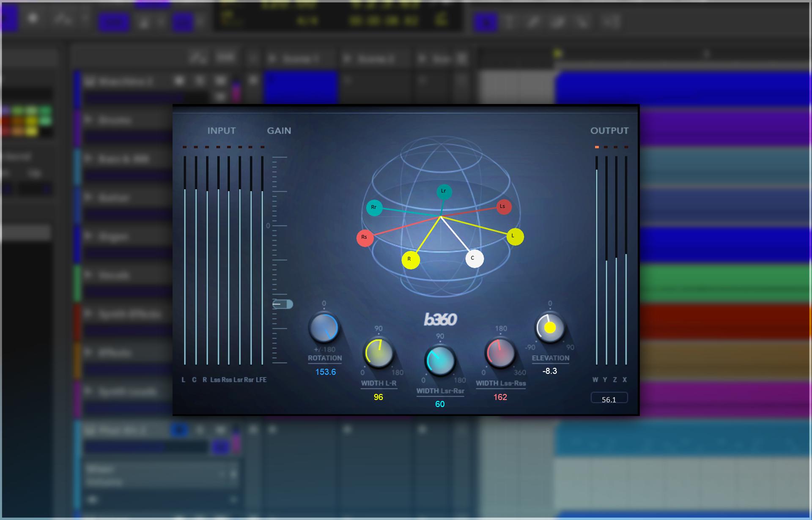Click the OUTPUT section label

609,131
